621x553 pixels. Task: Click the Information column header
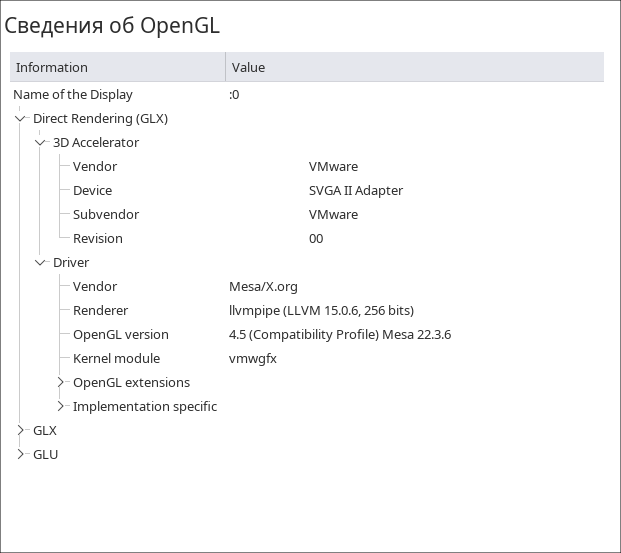pos(117,67)
